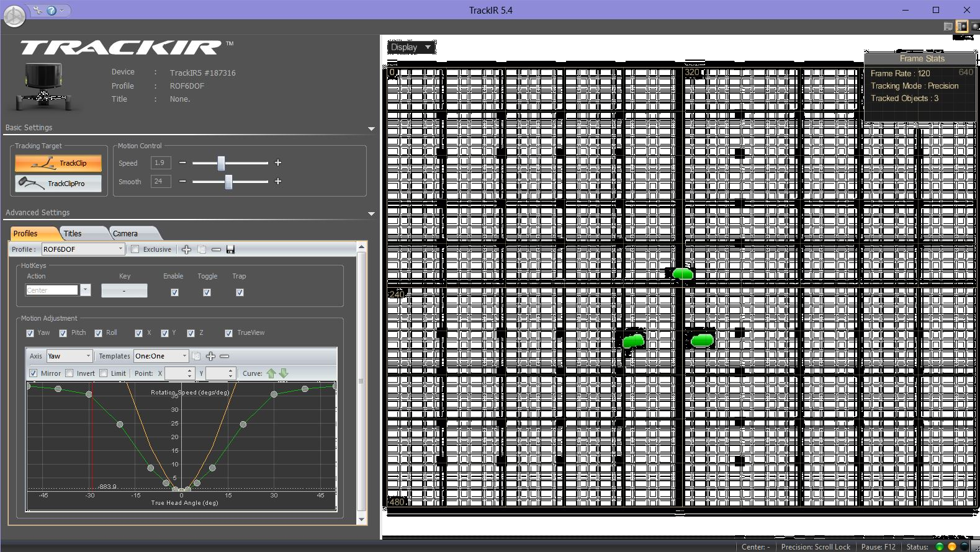The height and width of the screenshot is (552, 980).
Task: Select the TrackClipPro tracking target
Action: point(58,184)
